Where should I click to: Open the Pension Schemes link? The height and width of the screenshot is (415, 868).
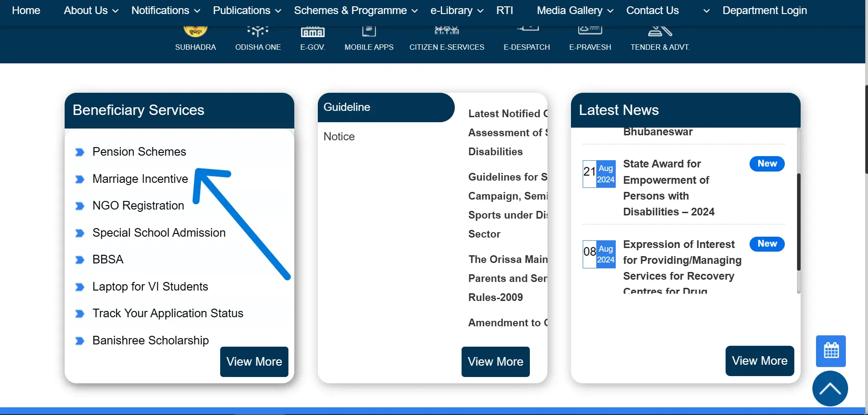click(139, 152)
